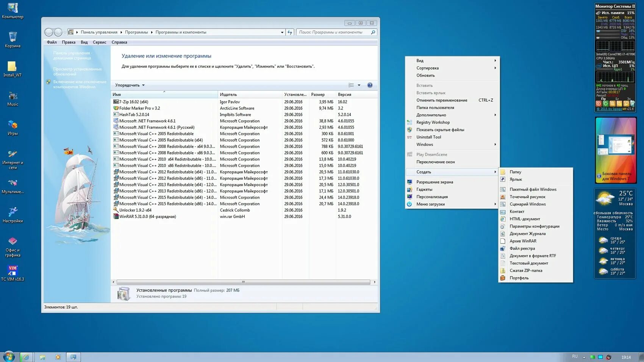Viewport: 644px width, 362px height.
Task: Click Просмотр установленных обновлений link
Action: 78,72
